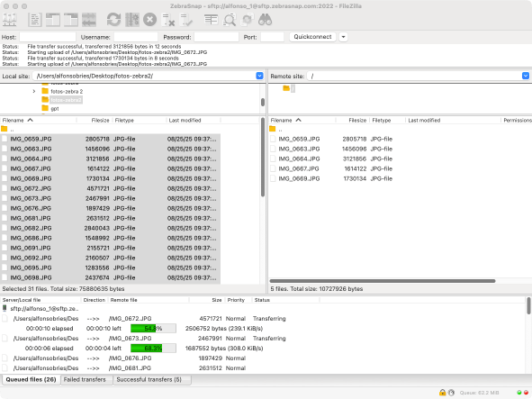Image resolution: width=532 pixels, height=399 pixels.
Task: Open the Site Manager icon
Action: [10, 20]
